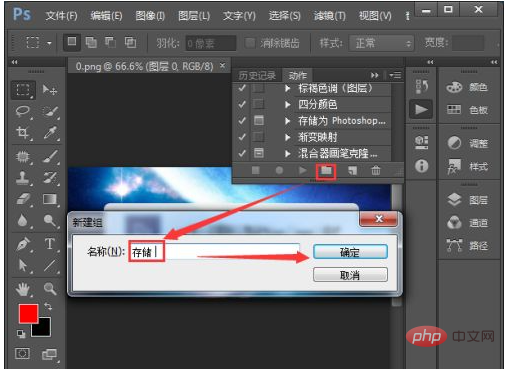Expand the 四分颜色 action
The image size is (505, 369).
288,104
